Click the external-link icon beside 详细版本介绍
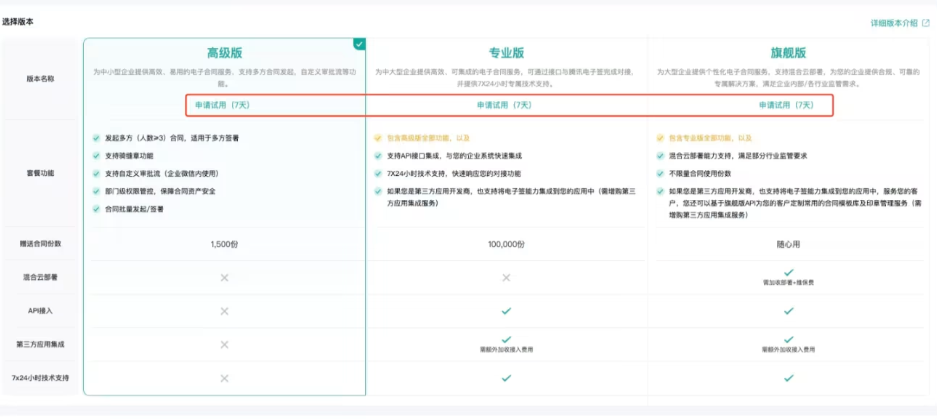 pyautogui.click(x=926, y=23)
